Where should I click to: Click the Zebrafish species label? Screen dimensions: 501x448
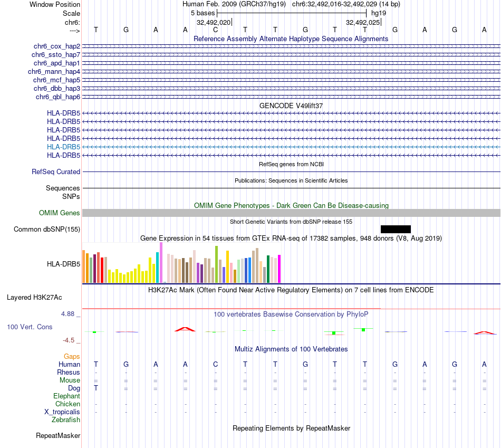pyautogui.click(x=66, y=420)
